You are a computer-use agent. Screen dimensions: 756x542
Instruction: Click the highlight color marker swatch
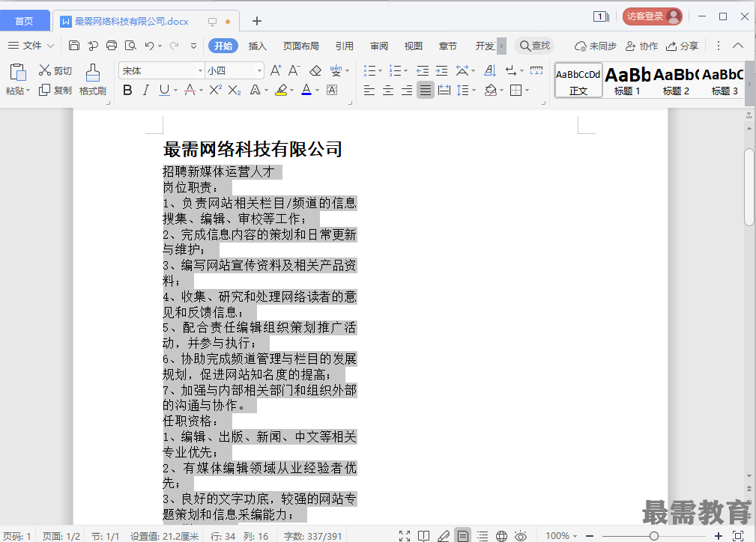(x=281, y=90)
